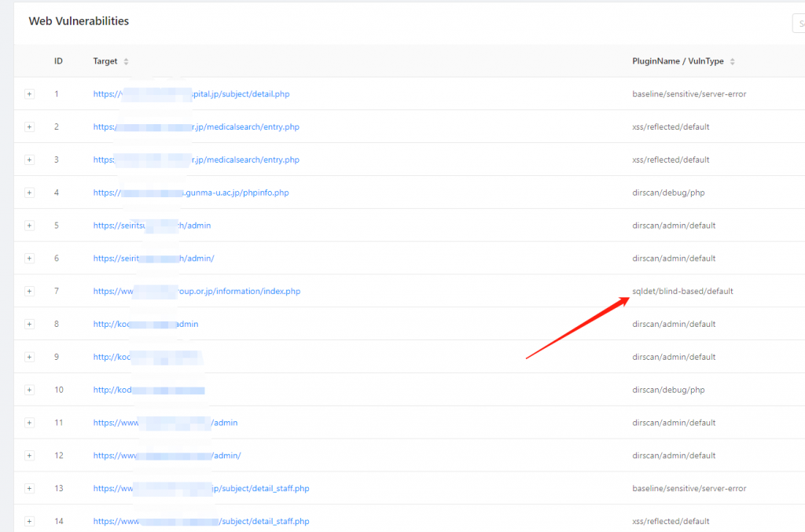Expand row 10 details with plus button
This screenshot has width=805, height=532.
tap(29, 390)
